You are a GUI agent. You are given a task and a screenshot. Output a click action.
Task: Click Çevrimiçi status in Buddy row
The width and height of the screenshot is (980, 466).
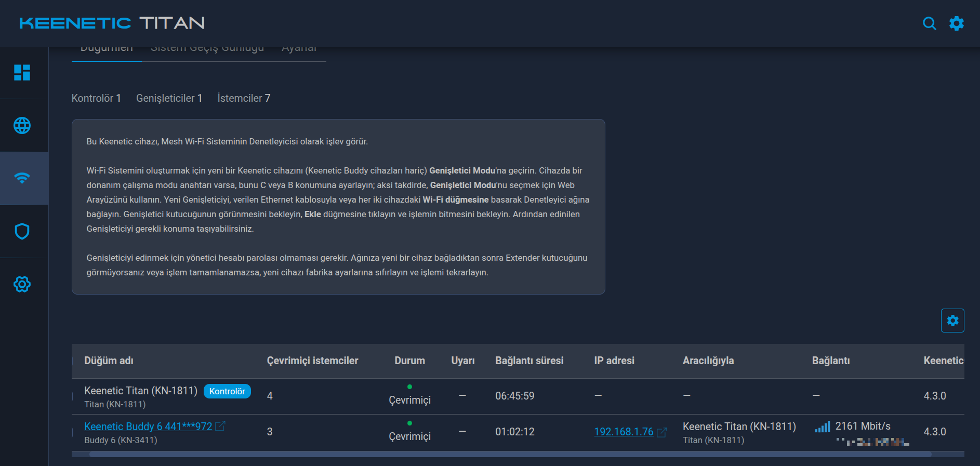[x=409, y=436]
